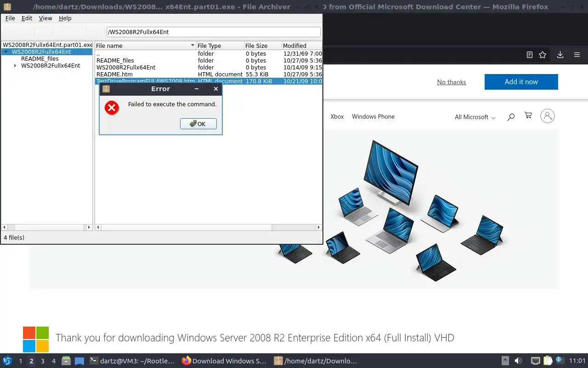The width and height of the screenshot is (588, 368).
Task: Open the Firefox hamburger menu
Action: (x=577, y=55)
